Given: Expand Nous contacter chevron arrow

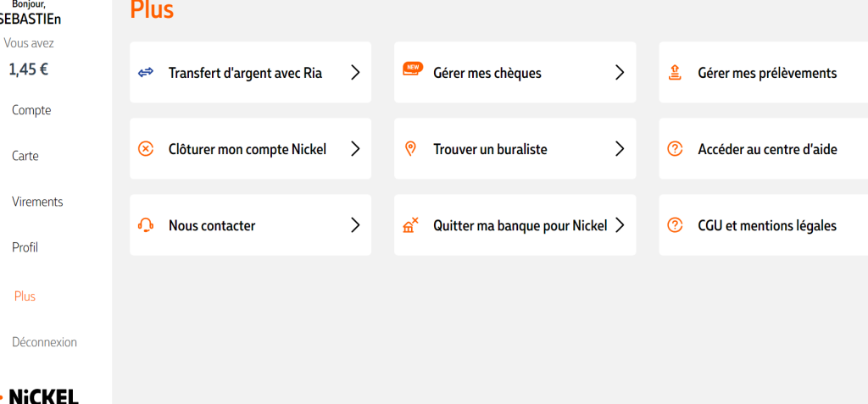Looking at the screenshot, I should (x=355, y=225).
